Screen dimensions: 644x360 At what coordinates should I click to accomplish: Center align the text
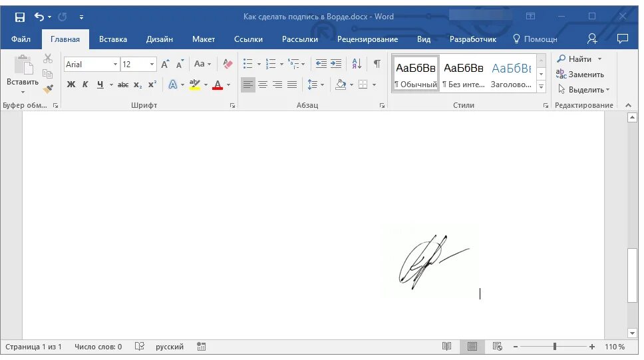pos(263,85)
